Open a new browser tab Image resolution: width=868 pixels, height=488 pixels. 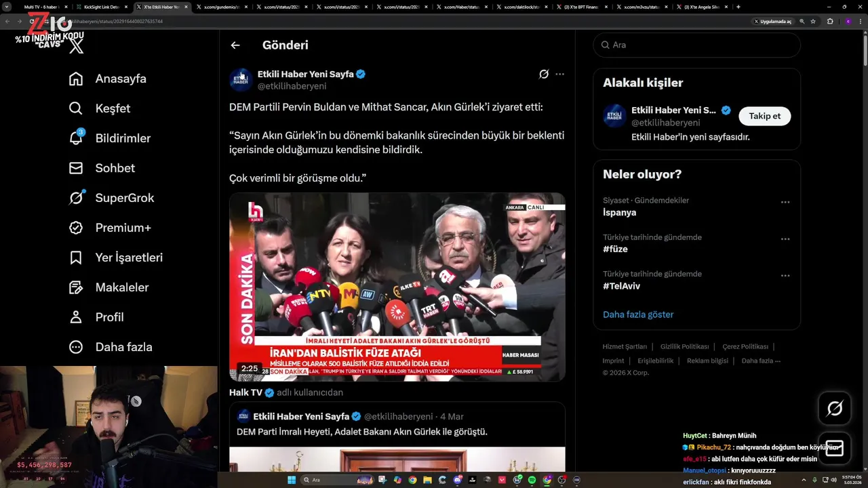click(738, 7)
